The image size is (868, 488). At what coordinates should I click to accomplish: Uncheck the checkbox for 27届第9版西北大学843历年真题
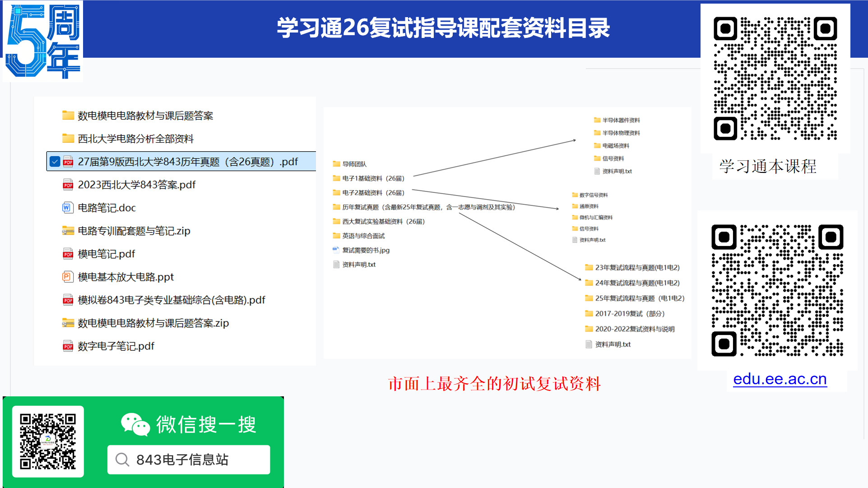click(x=55, y=162)
